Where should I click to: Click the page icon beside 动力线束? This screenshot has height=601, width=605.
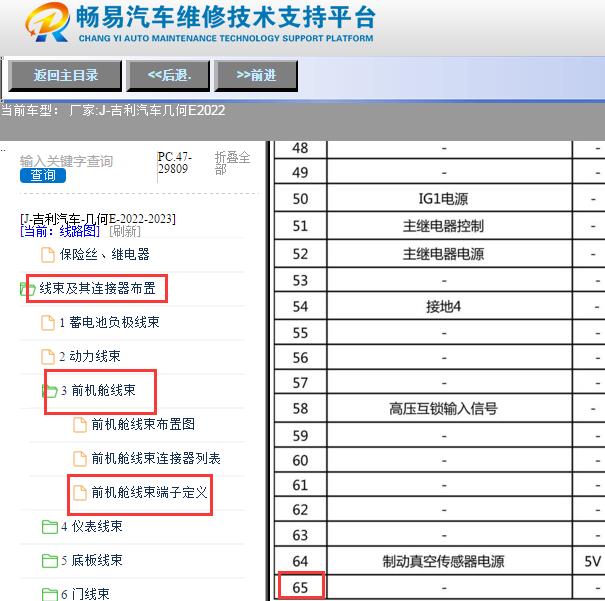[x=48, y=356]
